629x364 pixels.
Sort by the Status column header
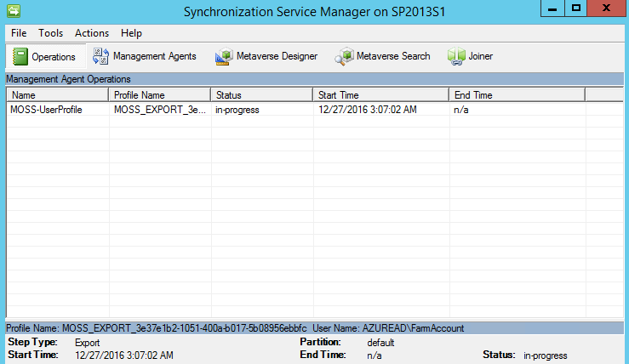261,95
